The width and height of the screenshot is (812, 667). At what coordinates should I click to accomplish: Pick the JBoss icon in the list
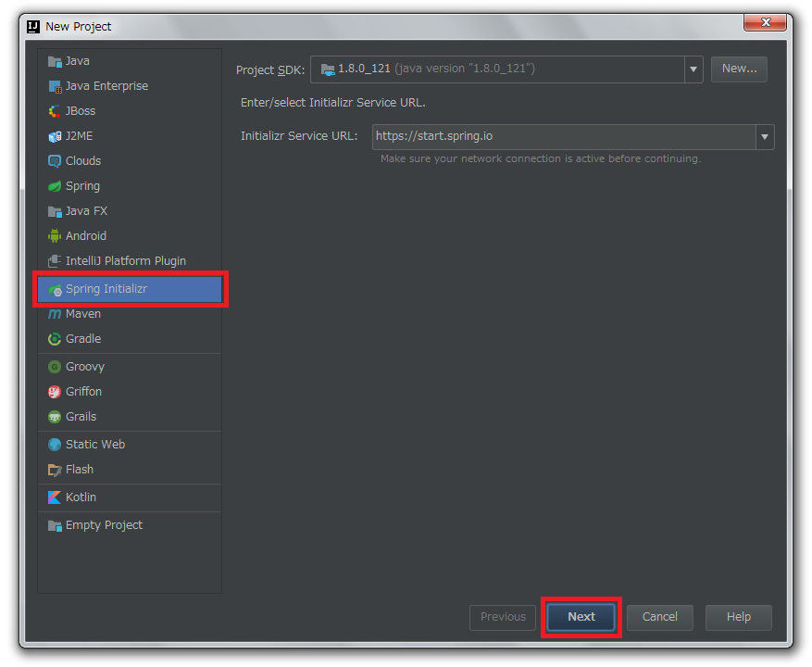pos(55,111)
